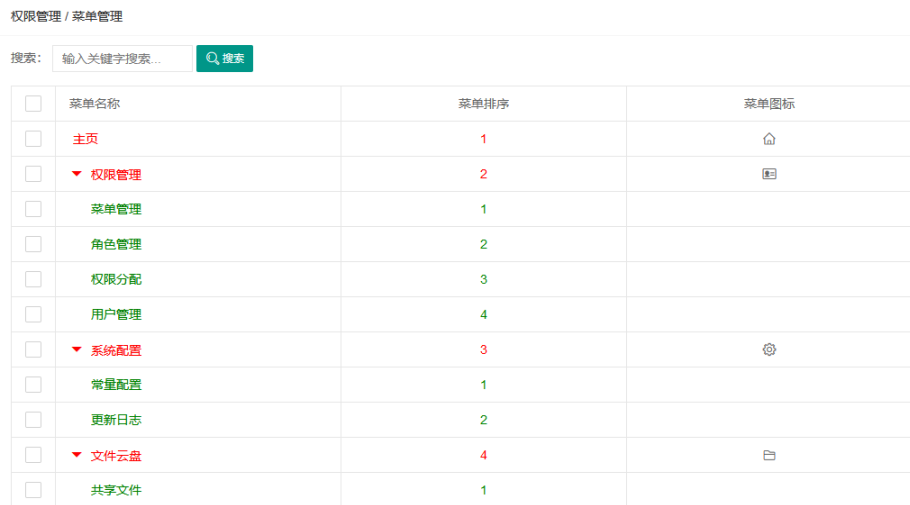Click the 菜单排序 column header
The image size is (910, 505).
(x=483, y=104)
